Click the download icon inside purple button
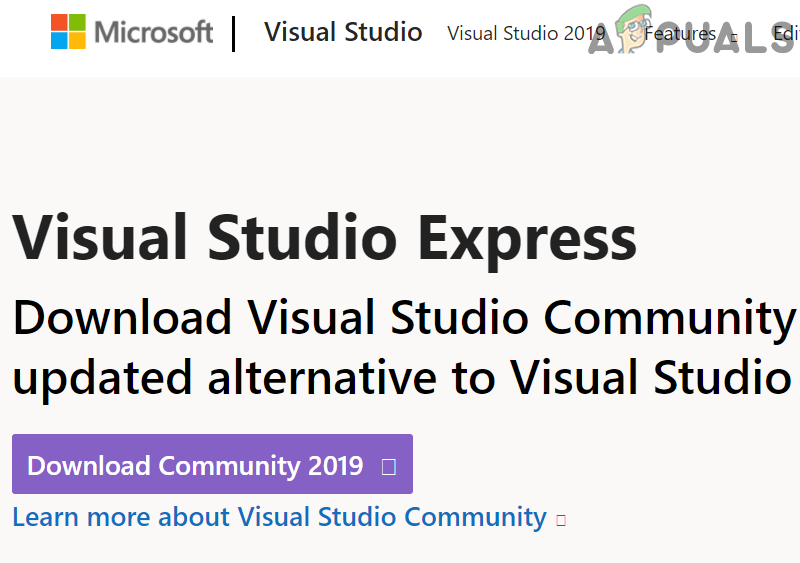 [x=389, y=467]
